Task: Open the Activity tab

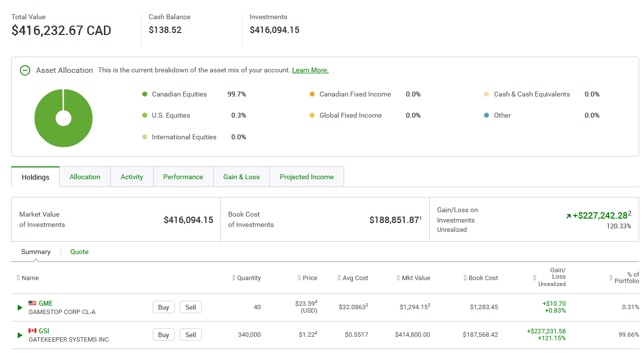Action: pos(132,177)
